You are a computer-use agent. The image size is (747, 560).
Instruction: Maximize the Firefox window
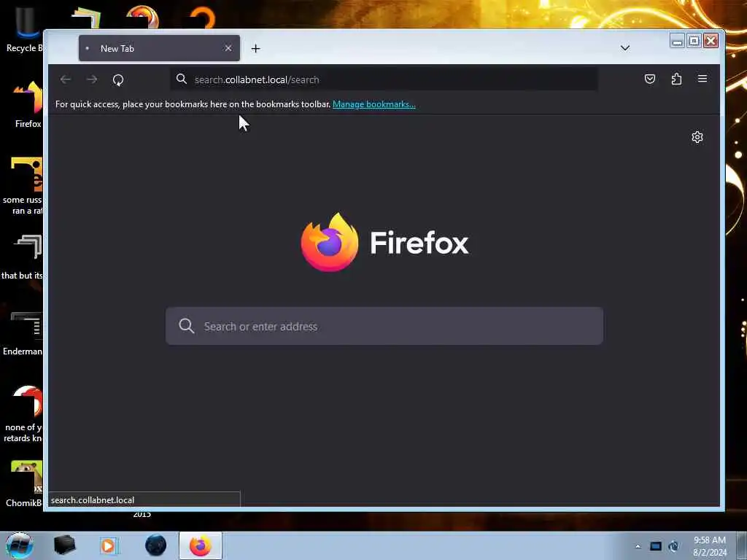(x=694, y=41)
